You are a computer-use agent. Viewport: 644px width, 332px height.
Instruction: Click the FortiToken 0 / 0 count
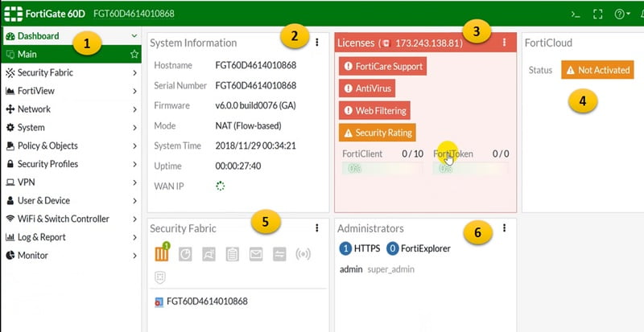pos(501,154)
